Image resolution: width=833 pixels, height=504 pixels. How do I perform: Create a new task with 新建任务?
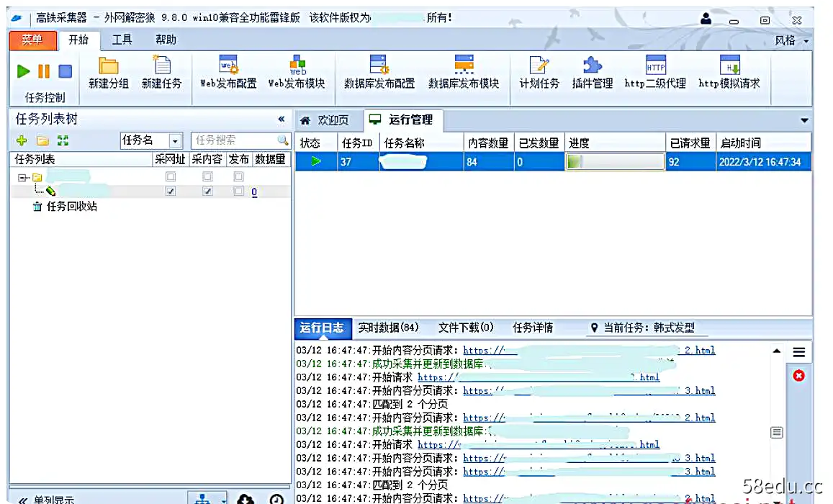(161, 73)
